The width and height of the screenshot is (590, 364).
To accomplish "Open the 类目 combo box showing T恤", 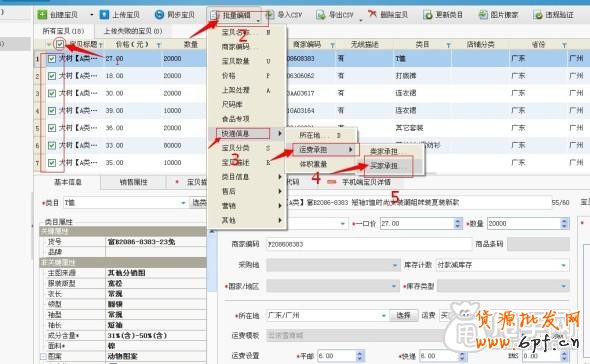I will click(x=183, y=203).
